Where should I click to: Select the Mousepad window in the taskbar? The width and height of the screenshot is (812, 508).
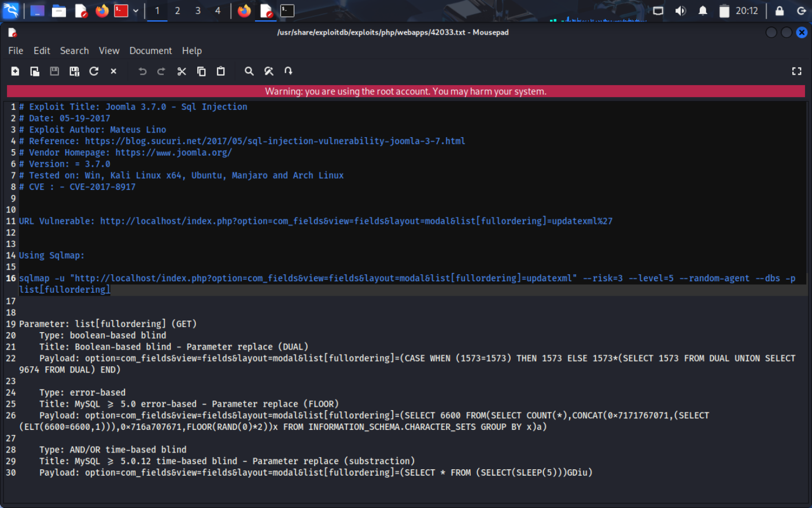click(266, 11)
